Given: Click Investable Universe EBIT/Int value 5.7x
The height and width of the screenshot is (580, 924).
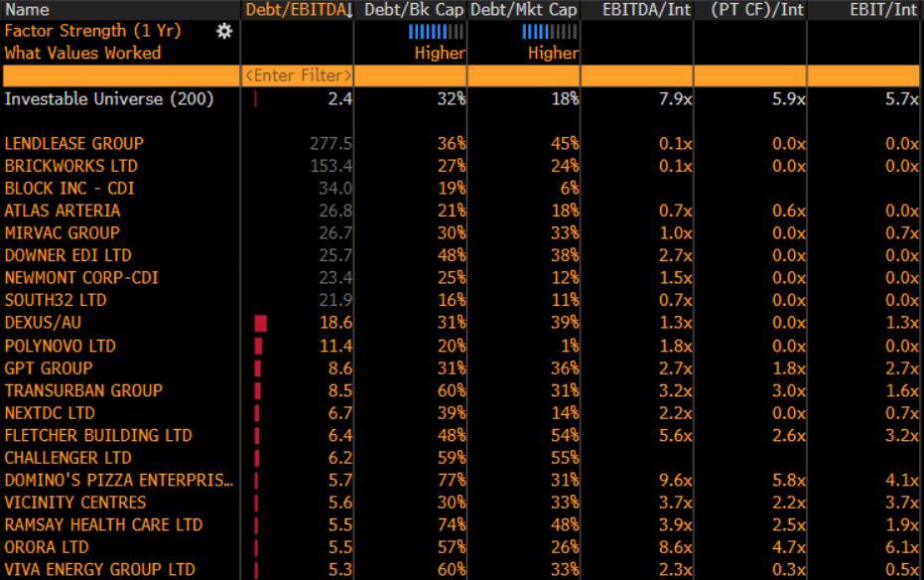Looking at the screenshot, I should [901, 99].
